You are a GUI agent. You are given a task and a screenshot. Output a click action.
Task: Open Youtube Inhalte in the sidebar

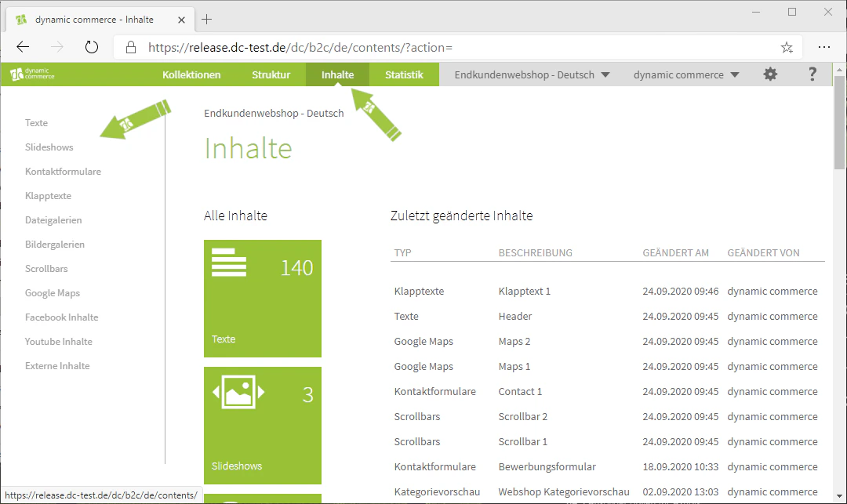[x=58, y=341]
